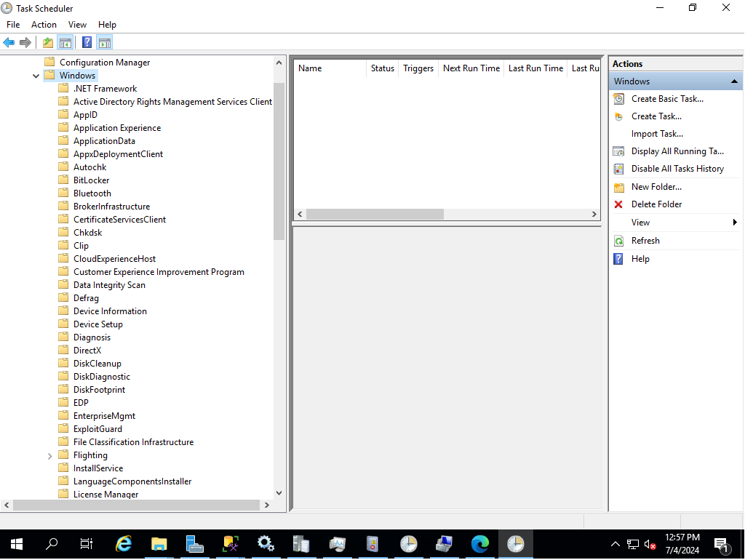Screen dimensions: 745x560
Task: Open the File menu
Action: [13, 25]
